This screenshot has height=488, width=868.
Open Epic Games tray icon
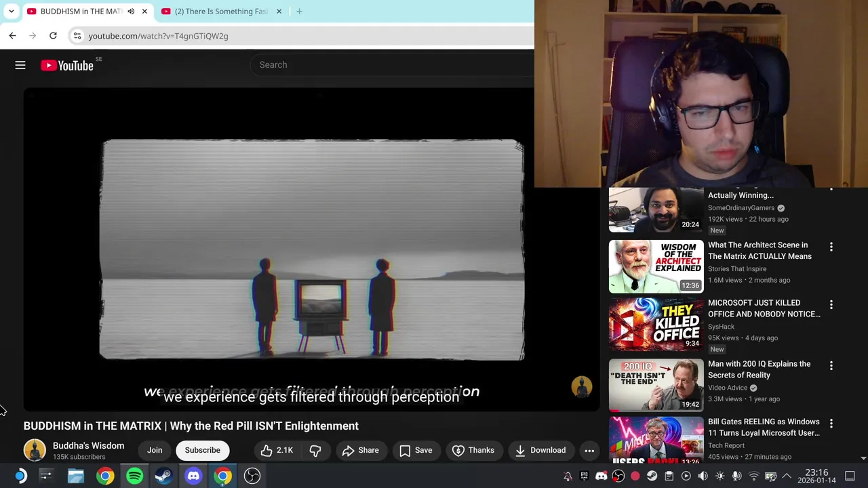[585, 476]
